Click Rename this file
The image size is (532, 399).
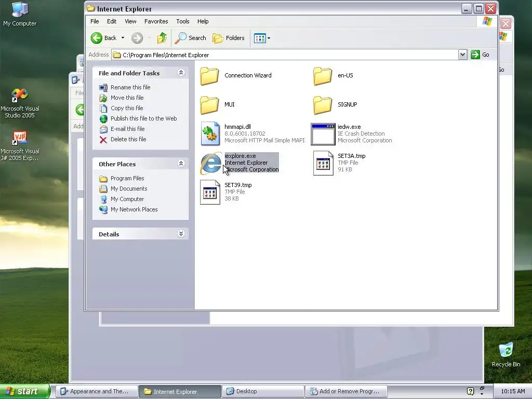pos(130,87)
